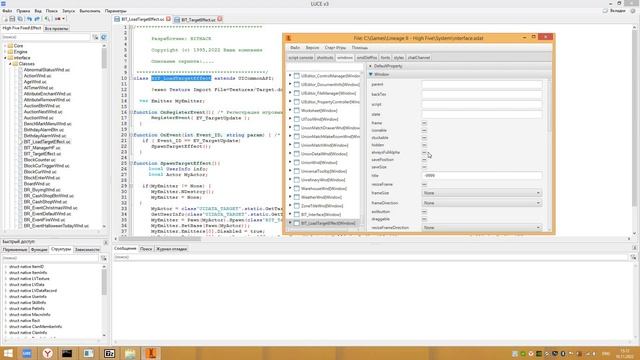Click the filter icon in the messages panel
Image resolution: width=640 pixels, height=360 pixels.
(x=633, y=257)
